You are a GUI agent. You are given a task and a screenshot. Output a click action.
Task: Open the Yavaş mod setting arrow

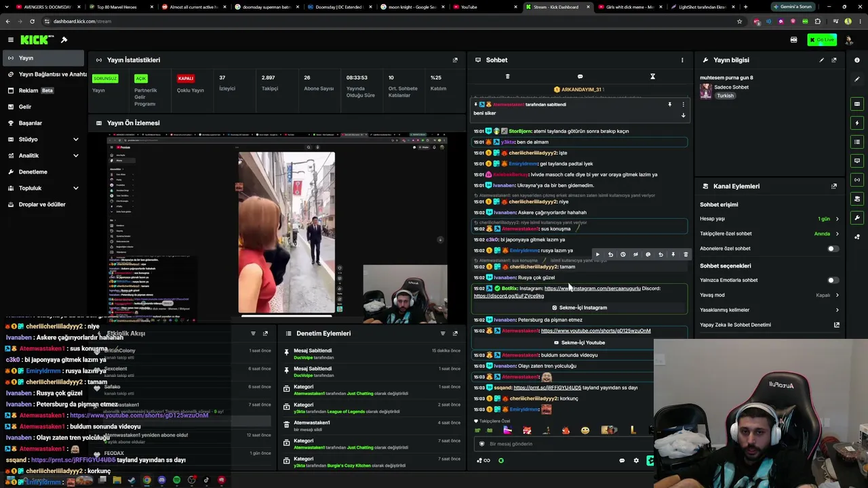(837, 296)
